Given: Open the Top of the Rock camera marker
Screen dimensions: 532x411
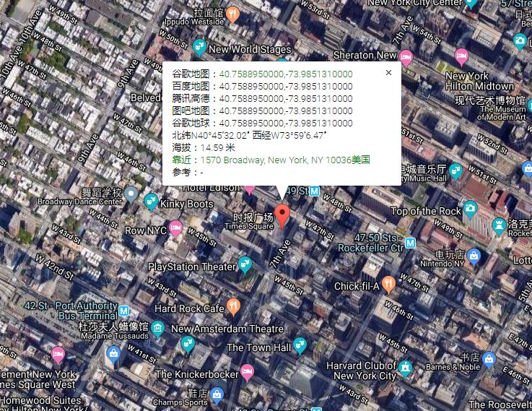Looking at the screenshot, I should (470, 209).
